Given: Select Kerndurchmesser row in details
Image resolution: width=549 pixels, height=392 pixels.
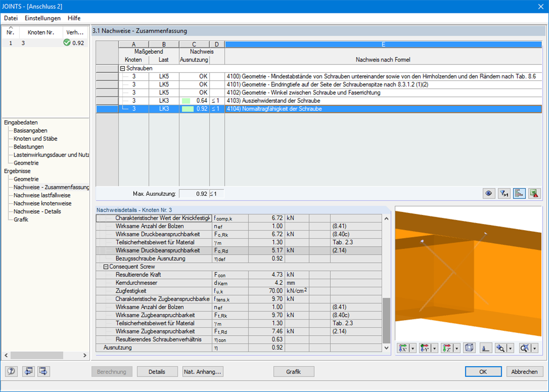Looking at the screenshot, I should tap(239, 283).
